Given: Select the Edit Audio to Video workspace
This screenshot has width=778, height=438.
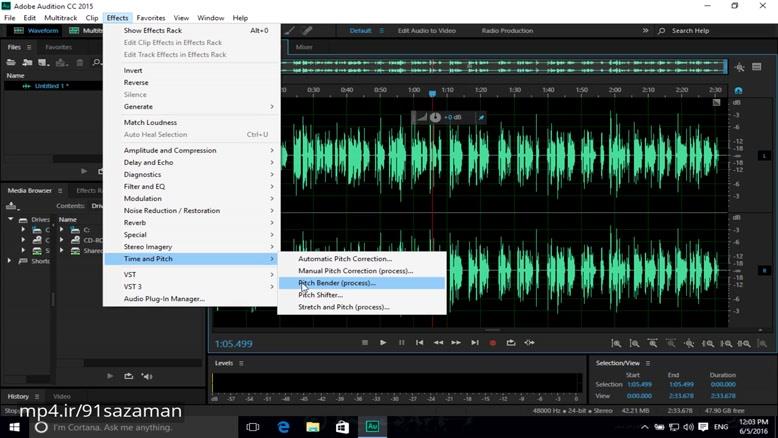Looking at the screenshot, I should (x=426, y=31).
